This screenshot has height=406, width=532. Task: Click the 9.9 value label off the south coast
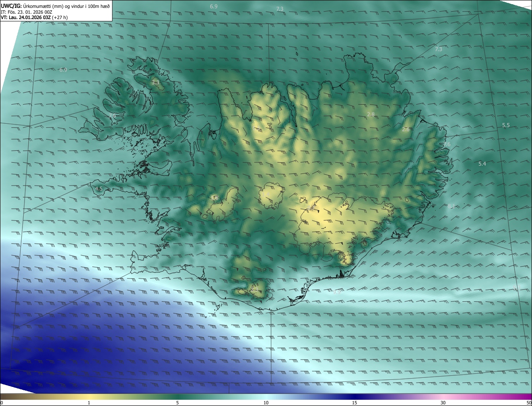click(x=337, y=292)
